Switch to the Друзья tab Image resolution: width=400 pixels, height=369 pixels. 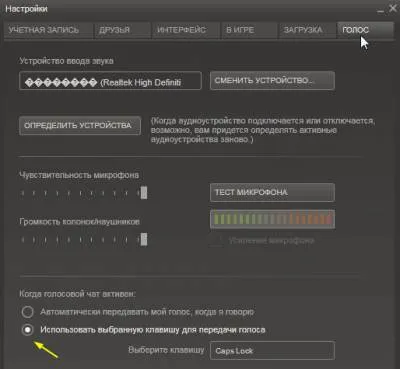122,30
